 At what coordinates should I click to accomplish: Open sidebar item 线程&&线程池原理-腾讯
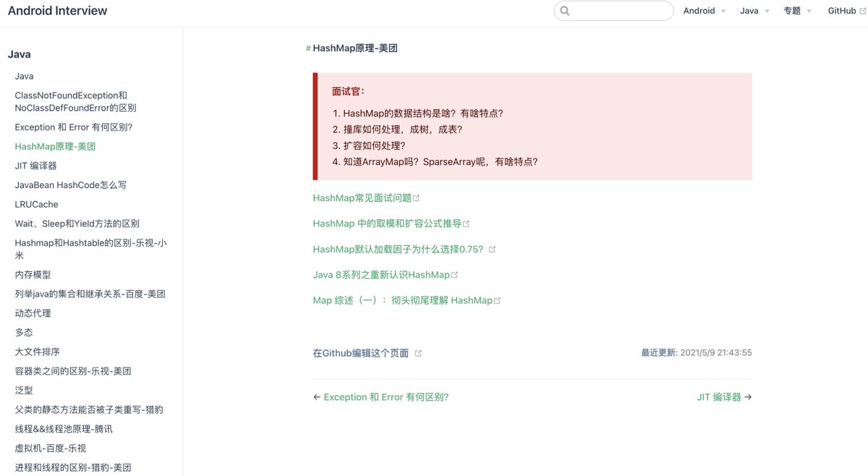pos(64,429)
